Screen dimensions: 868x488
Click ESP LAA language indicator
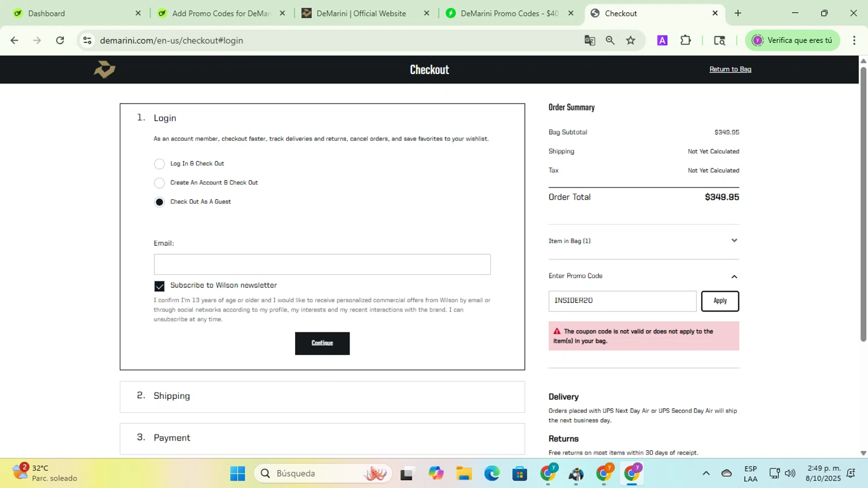[751, 474]
